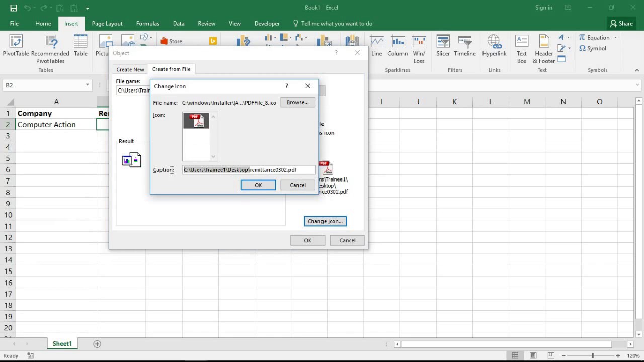The height and width of the screenshot is (362, 644).
Task: Click Browse... in Change Icon dialog
Action: pos(297,103)
